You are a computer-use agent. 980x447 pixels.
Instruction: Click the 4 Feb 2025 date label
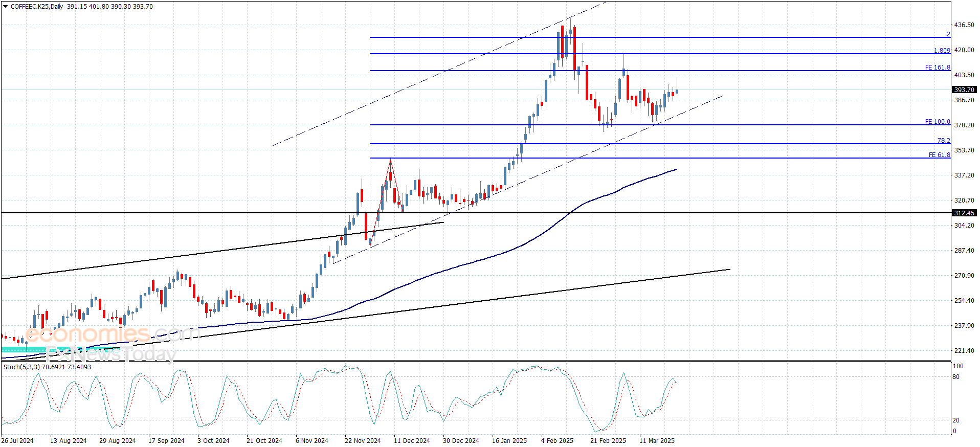(557, 441)
